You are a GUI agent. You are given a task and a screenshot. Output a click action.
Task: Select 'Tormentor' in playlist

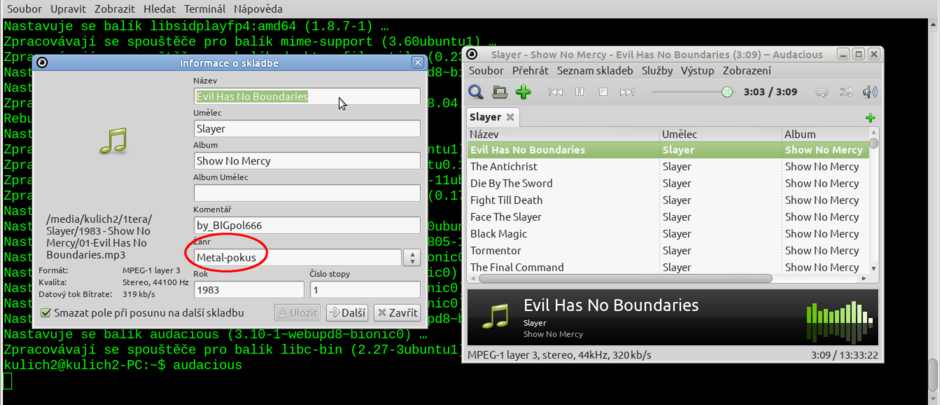[x=668, y=250]
